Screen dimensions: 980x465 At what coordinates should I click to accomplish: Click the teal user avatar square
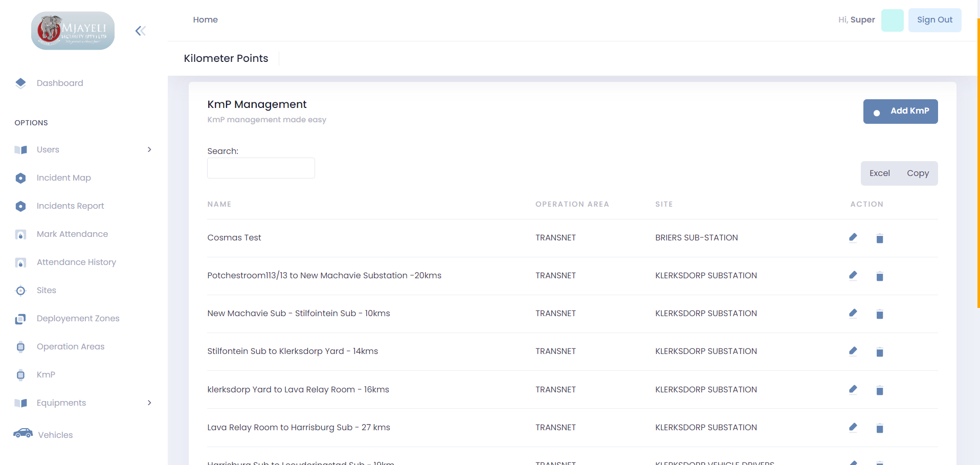click(x=892, y=20)
